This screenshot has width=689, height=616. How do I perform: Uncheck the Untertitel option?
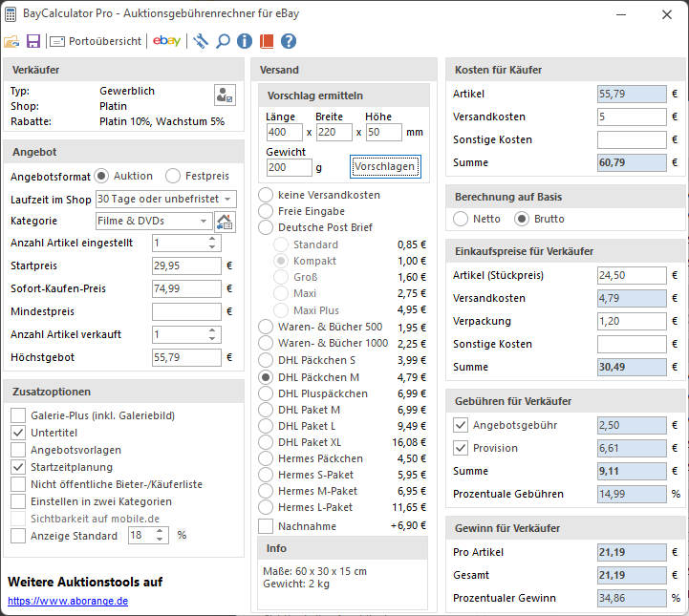click(x=18, y=433)
